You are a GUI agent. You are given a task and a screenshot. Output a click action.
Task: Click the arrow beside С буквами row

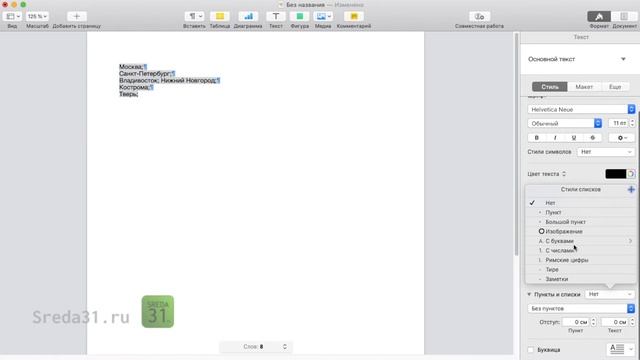[x=631, y=241]
